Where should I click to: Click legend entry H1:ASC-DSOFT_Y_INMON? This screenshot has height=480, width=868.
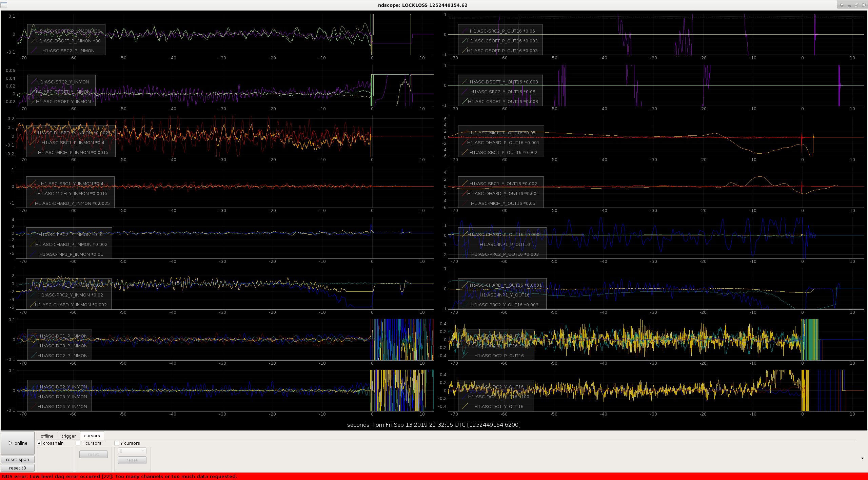pyautogui.click(x=63, y=101)
